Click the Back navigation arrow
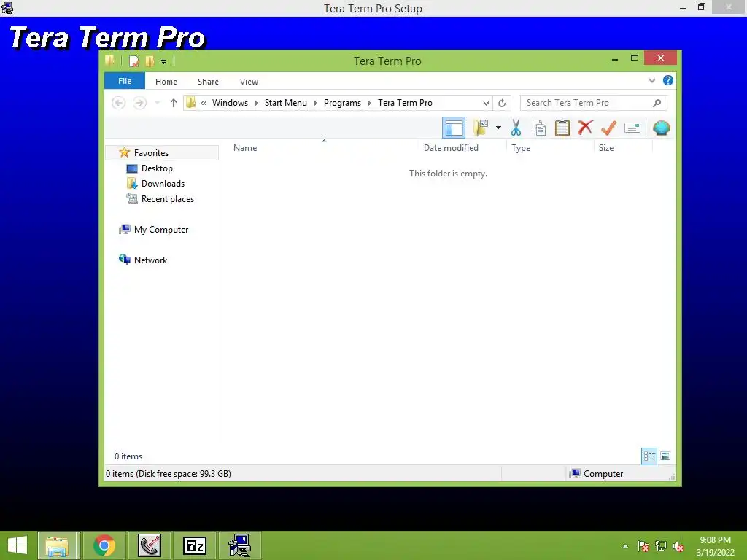The image size is (747, 560). (x=119, y=103)
